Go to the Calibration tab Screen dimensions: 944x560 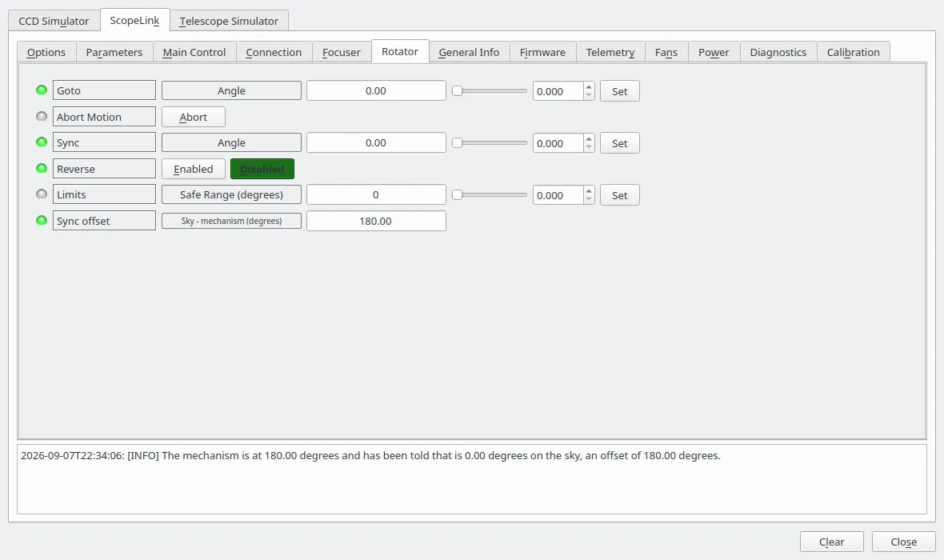[x=854, y=52]
